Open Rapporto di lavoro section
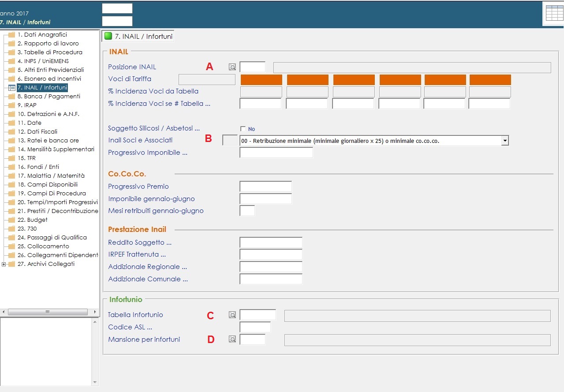The image size is (564, 392). (x=48, y=43)
